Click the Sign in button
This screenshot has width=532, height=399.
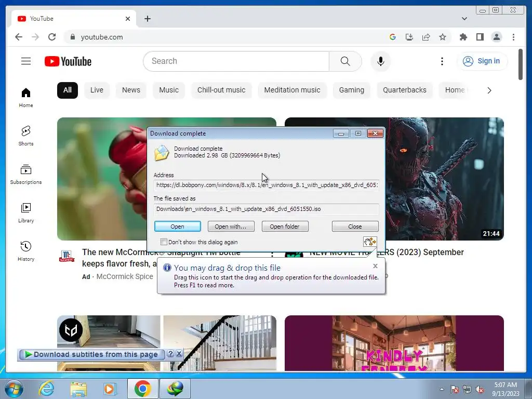[x=482, y=61]
